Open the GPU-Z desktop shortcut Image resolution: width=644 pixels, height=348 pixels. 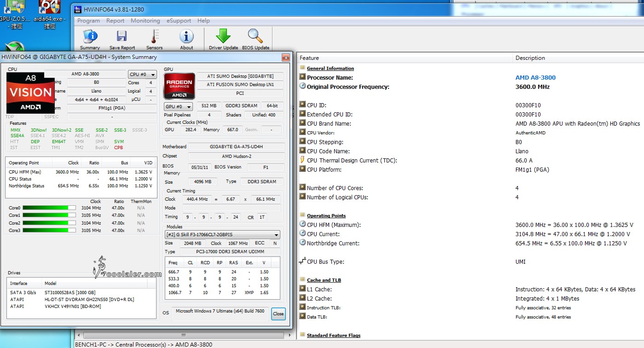point(15,14)
